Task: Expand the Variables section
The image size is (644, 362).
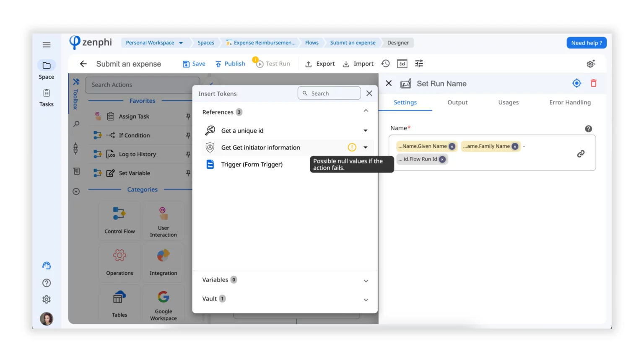Action: [366, 281]
